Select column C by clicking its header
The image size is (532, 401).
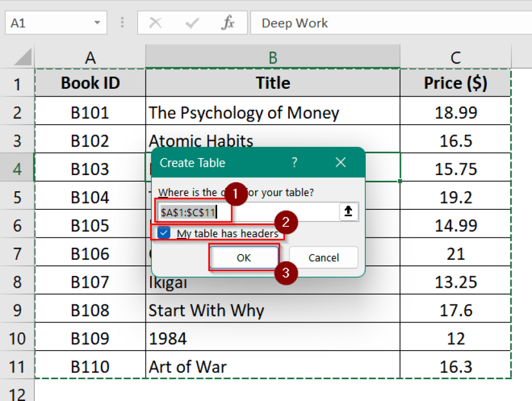(456, 57)
